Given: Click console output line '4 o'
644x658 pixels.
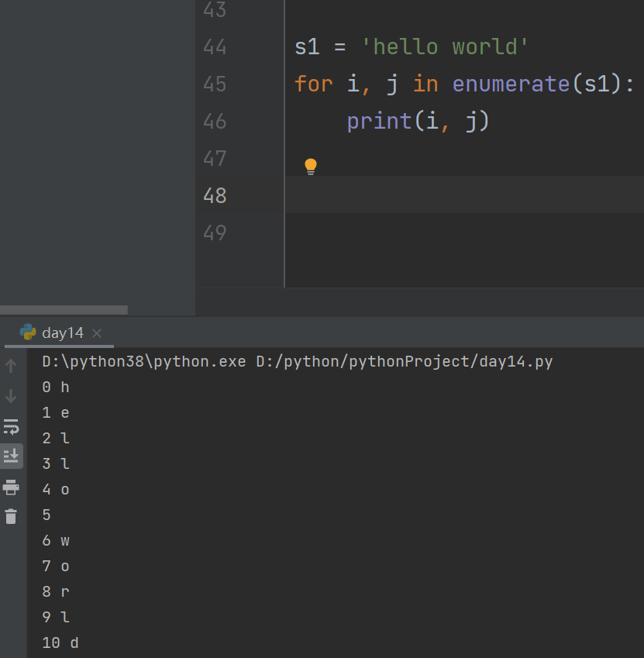Looking at the screenshot, I should [x=56, y=490].
